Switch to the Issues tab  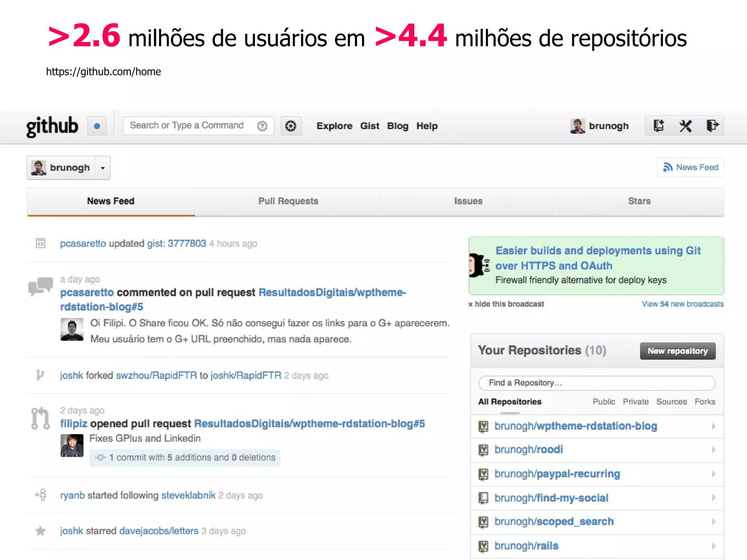point(468,201)
